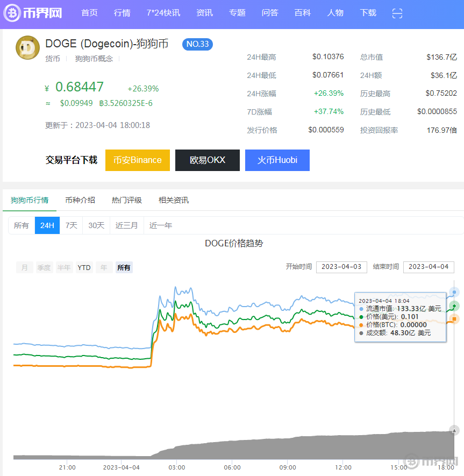
Task: Click the 发行价格 value $0.000559
Action: point(326,130)
